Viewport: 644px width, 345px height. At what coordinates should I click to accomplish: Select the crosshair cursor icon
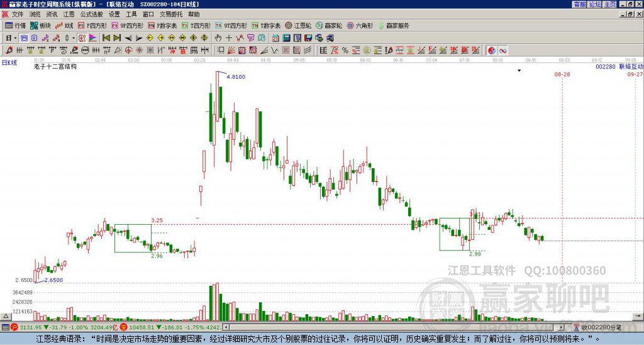[229, 38]
